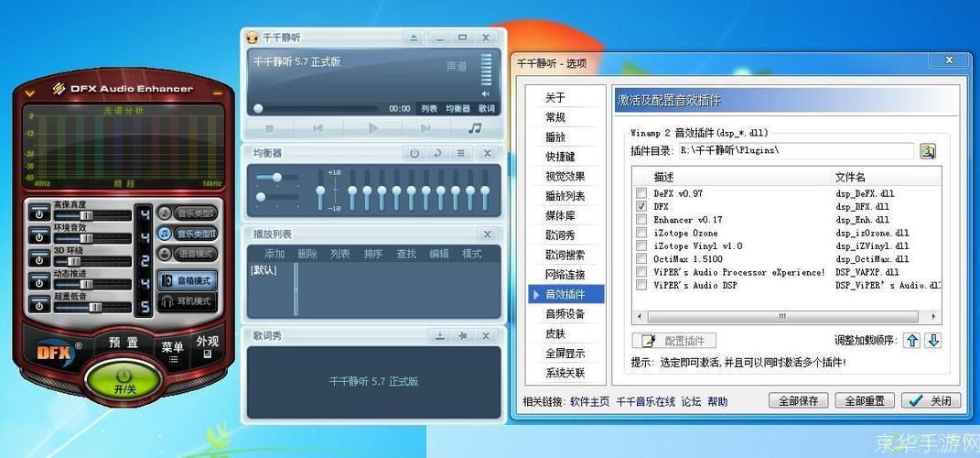
Task: Click the eject button in 千千静听 title bar
Action: point(414,38)
